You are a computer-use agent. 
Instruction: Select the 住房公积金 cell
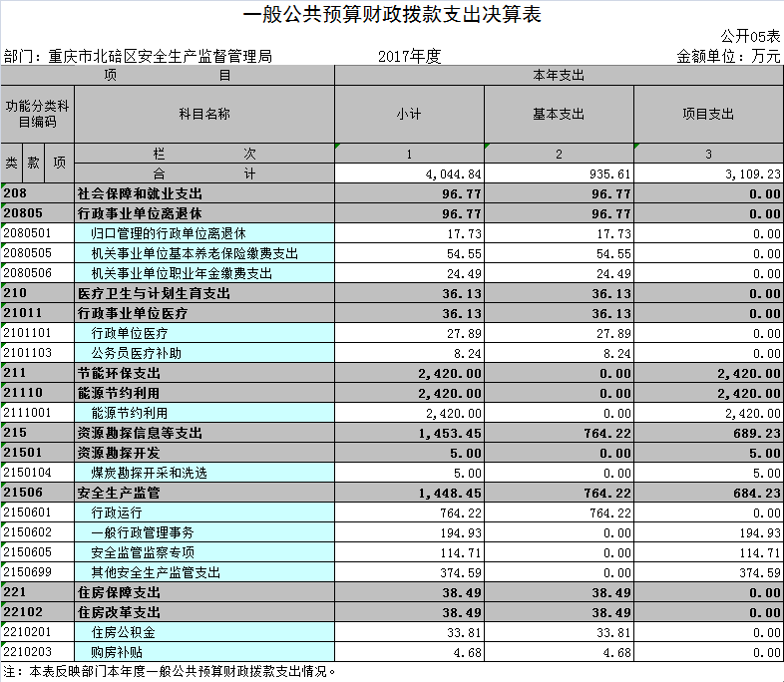point(204,632)
